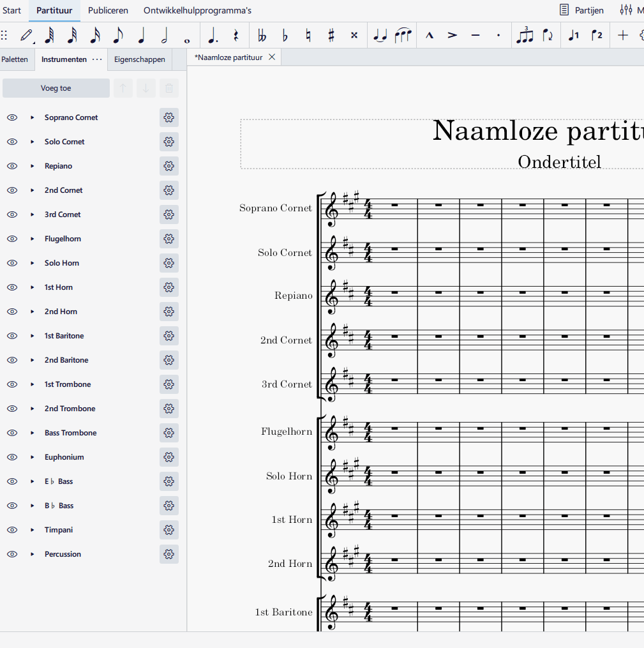Choose the 64th note duration
The width and height of the screenshot is (644, 648).
tap(49, 36)
